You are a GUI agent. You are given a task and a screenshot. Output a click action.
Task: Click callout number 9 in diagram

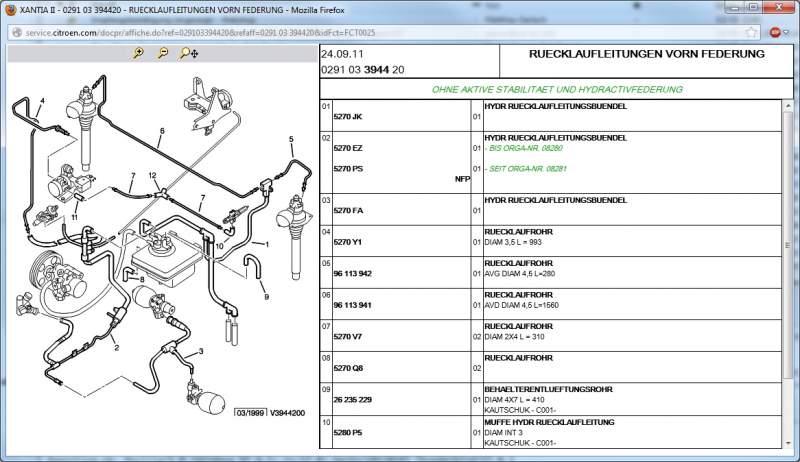(x=266, y=297)
